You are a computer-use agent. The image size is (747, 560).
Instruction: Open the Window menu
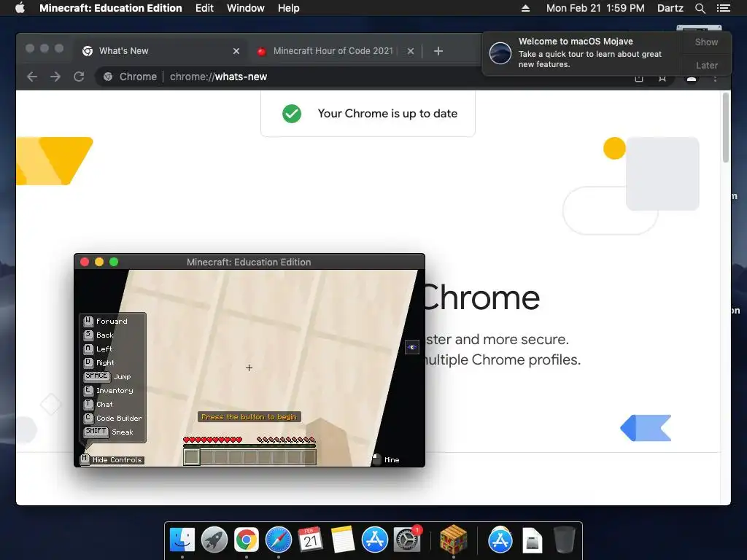pyautogui.click(x=245, y=8)
